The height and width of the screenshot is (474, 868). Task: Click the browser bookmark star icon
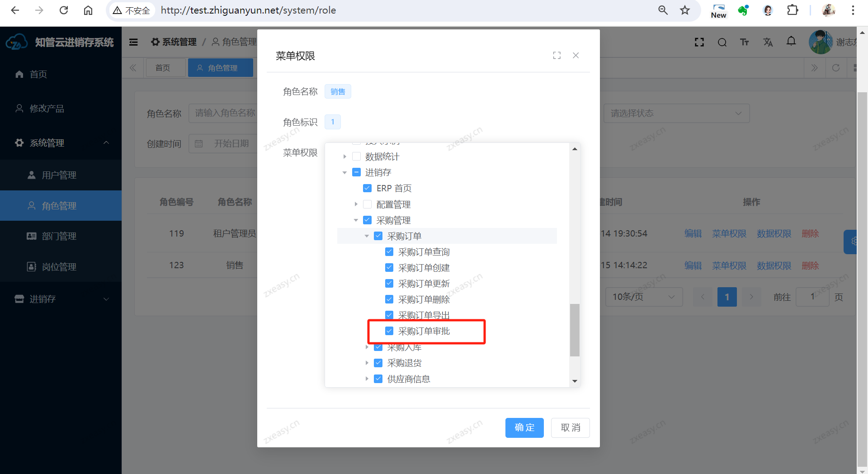point(685,10)
